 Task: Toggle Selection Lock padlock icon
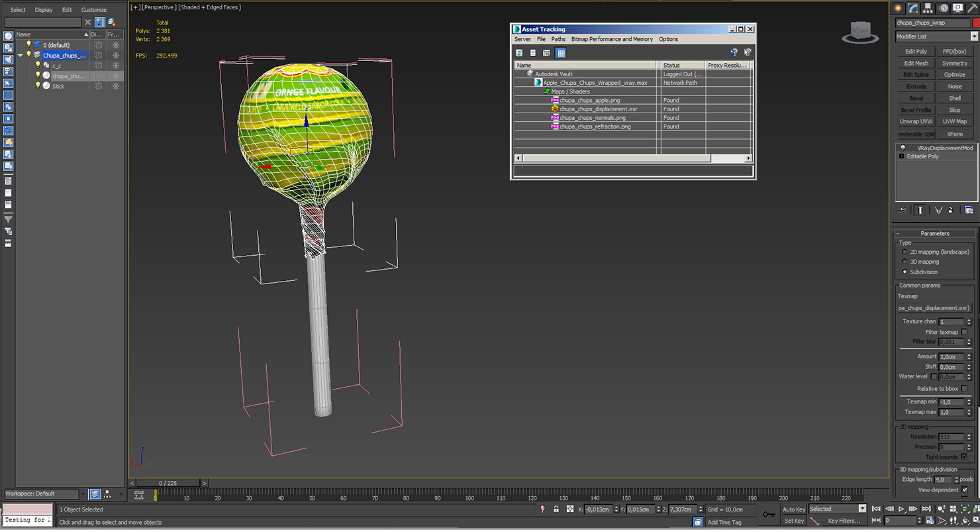tap(556, 509)
